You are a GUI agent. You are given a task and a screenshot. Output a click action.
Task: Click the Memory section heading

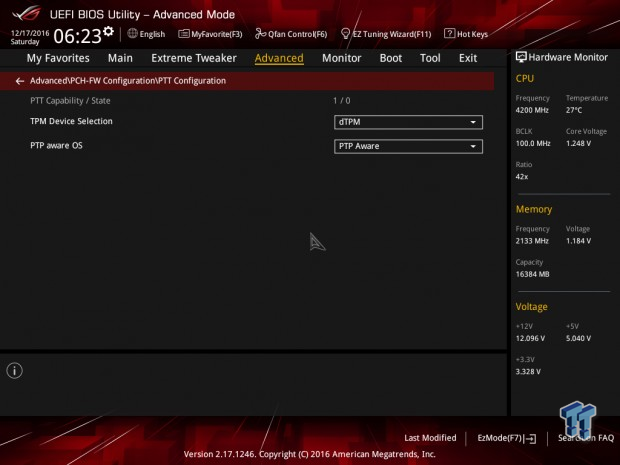point(534,209)
